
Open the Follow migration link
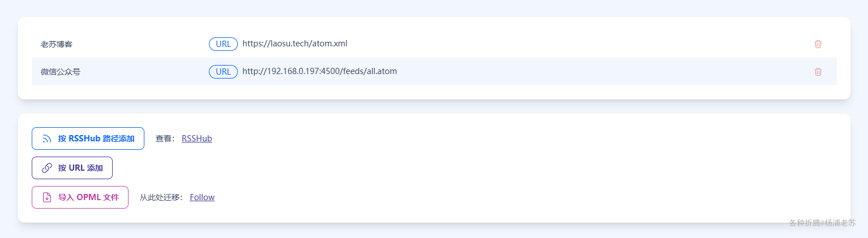(x=202, y=197)
